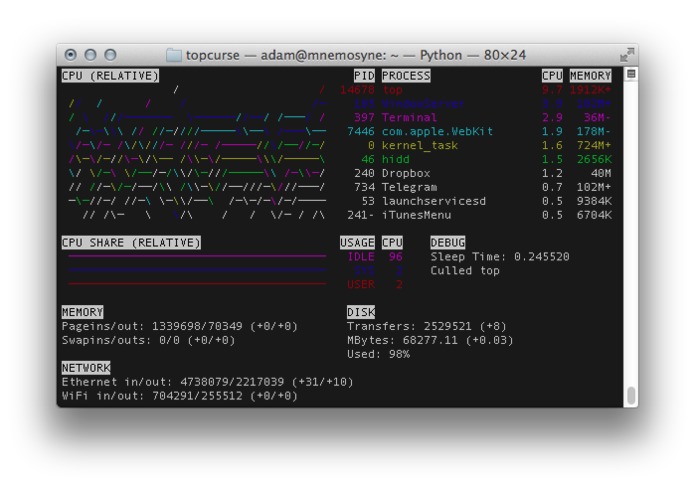Click the 'top' process name
The width and height of the screenshot is (695, 494).
pos(393,90)
